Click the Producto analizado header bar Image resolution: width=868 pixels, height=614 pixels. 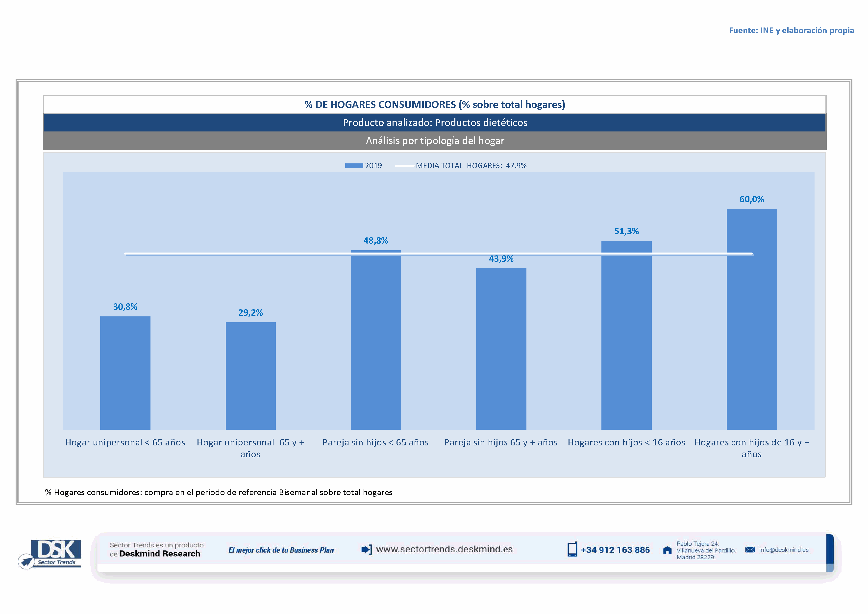click(434, 123)
